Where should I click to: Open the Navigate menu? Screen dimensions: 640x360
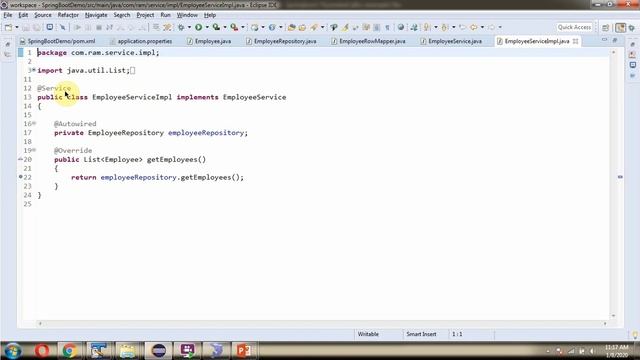point(96,15)
